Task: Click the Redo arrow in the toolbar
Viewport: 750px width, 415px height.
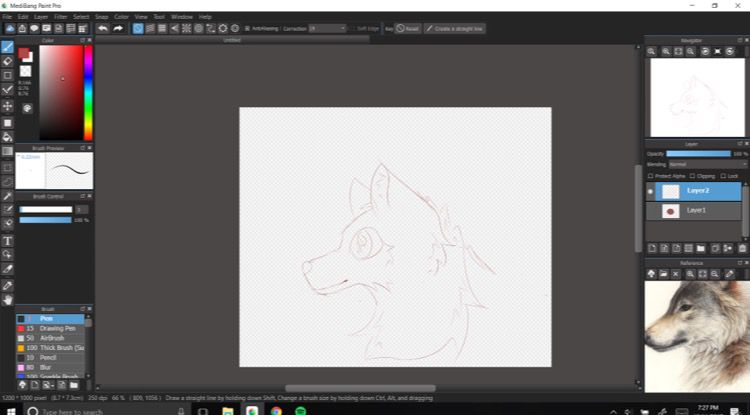Action: tap(118, 29)
